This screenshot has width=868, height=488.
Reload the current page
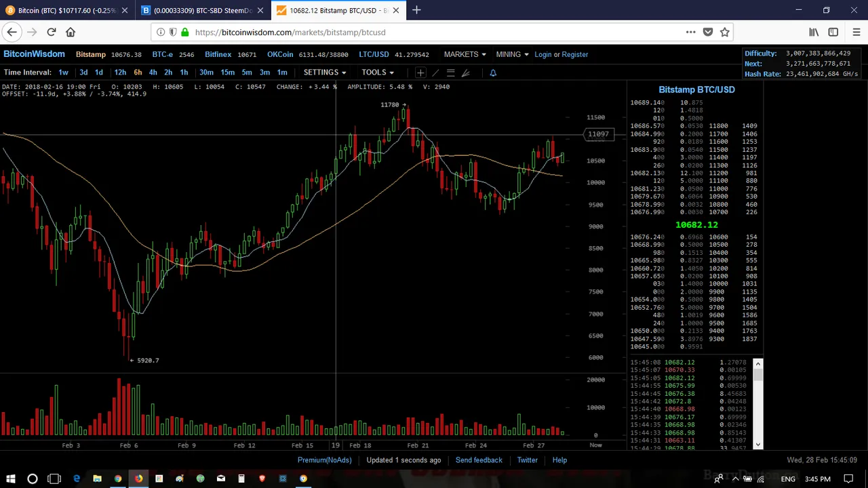pos(52,32)
